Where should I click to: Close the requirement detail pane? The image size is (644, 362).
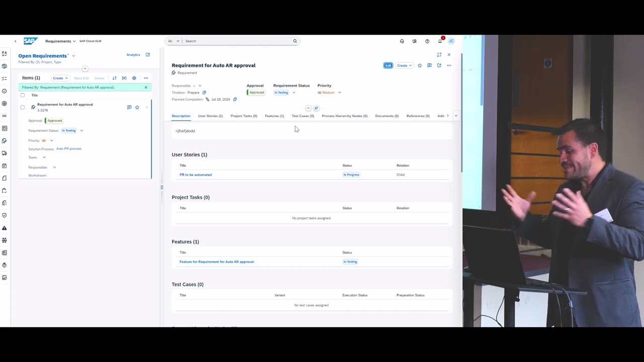tap(449, 55)
